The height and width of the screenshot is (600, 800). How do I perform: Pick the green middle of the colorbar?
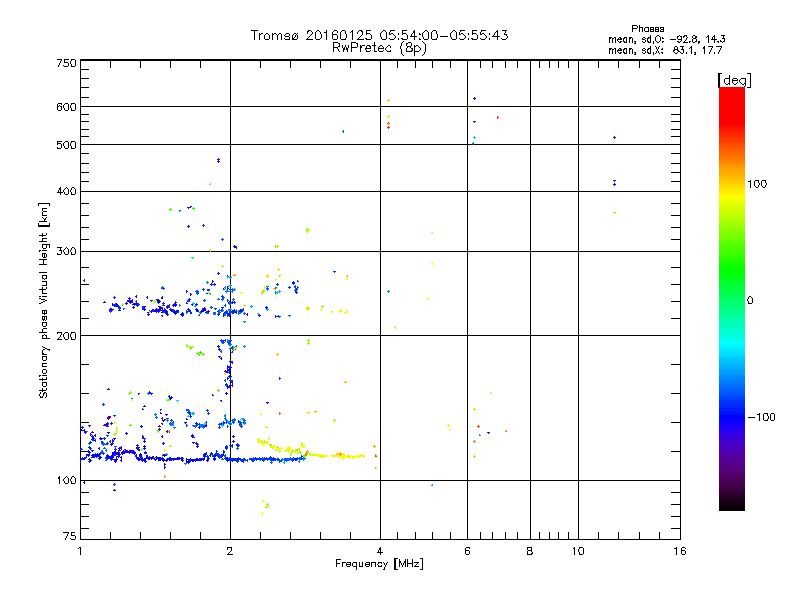[x=732, y=270]
